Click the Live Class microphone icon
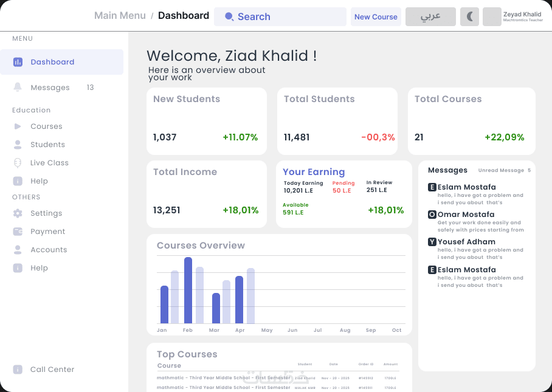This screenshot has width=552, height=392. pos(18,163)
